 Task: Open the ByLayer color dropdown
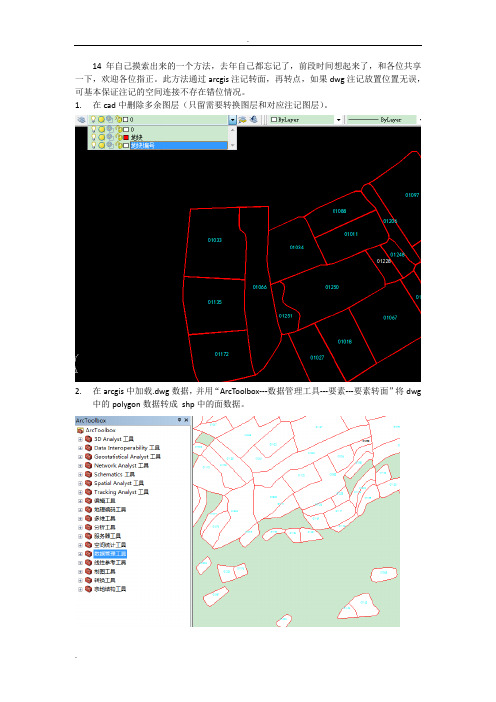click(338, 120)
